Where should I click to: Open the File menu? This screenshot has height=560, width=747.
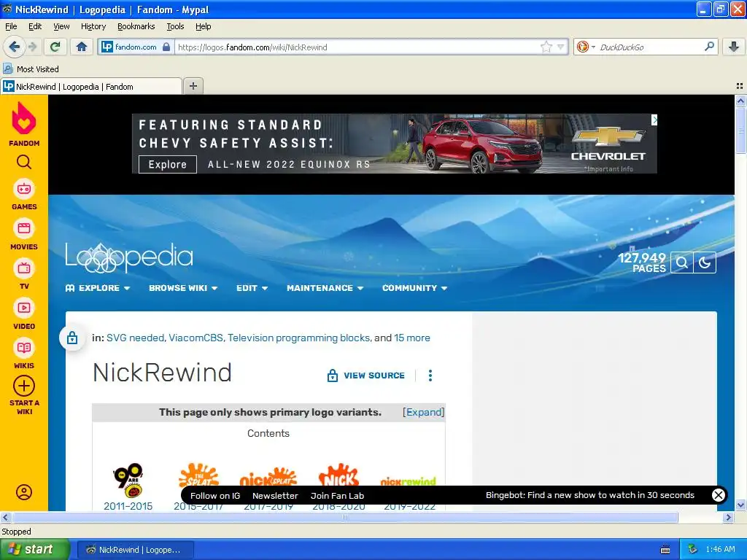click(11, 26)
